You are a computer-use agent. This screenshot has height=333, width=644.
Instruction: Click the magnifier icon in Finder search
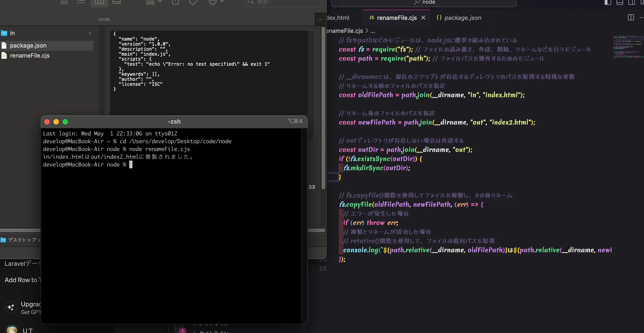(x=251, y=2)
